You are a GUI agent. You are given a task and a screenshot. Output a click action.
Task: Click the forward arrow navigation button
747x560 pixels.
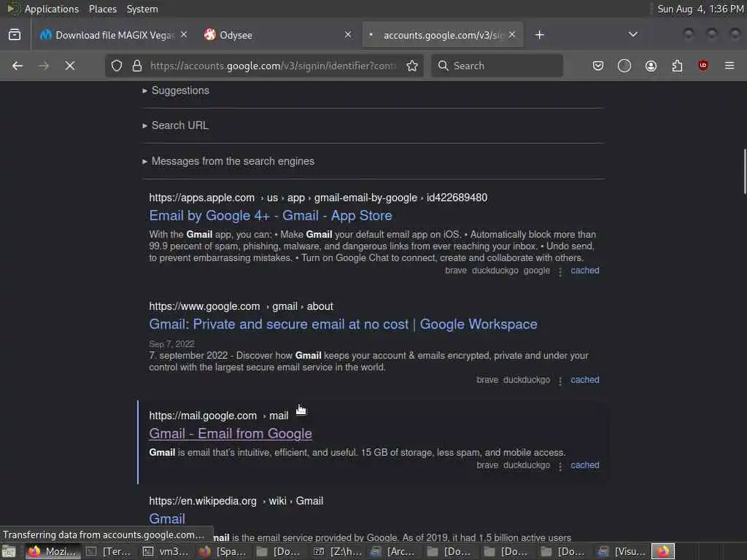point(44,66)
